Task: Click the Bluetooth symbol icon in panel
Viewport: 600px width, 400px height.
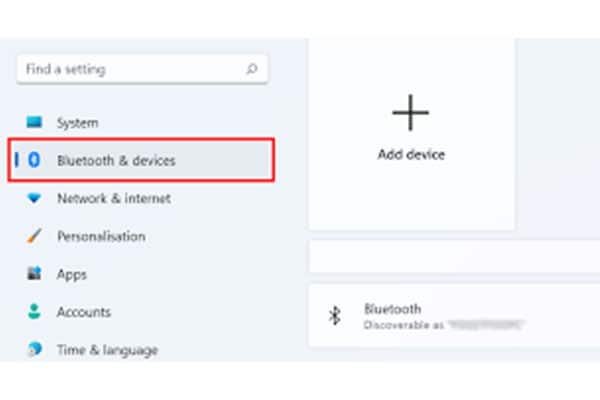Action: coord(335,316)
